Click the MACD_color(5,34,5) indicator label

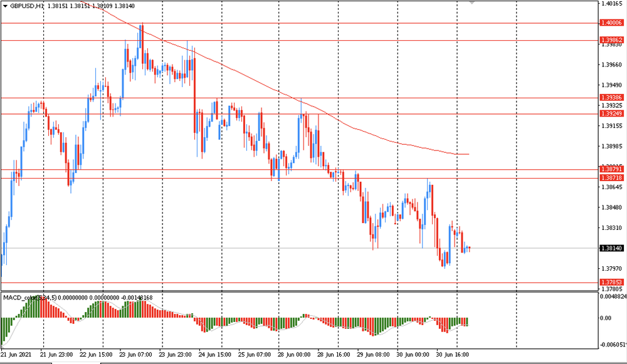click(30, 298)
